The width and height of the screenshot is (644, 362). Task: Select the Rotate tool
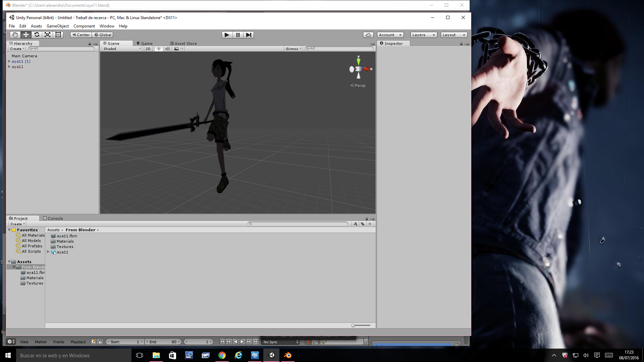pos(37,35)
